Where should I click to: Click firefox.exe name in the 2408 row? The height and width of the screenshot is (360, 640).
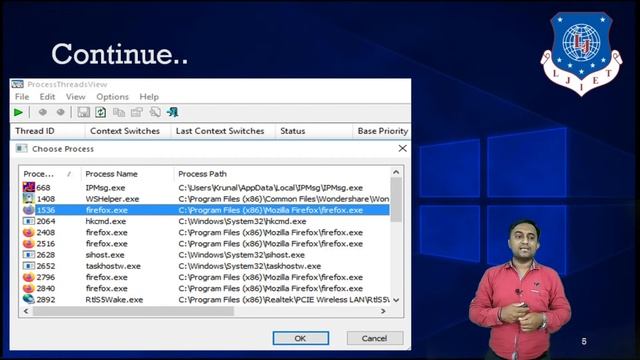coord(107,233)
